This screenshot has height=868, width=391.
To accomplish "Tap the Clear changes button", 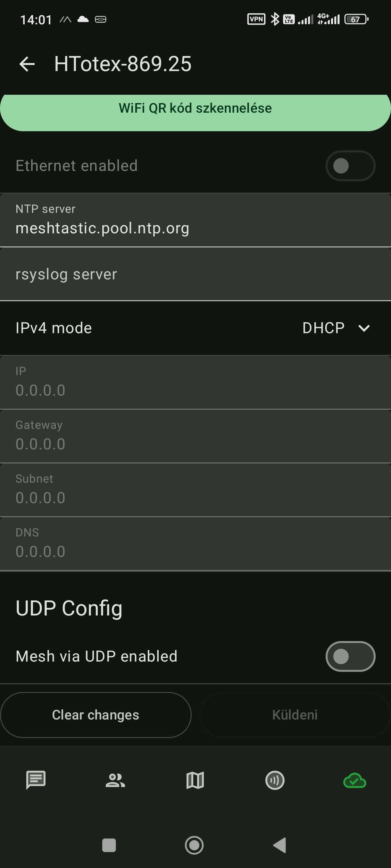I will (96, 715).
